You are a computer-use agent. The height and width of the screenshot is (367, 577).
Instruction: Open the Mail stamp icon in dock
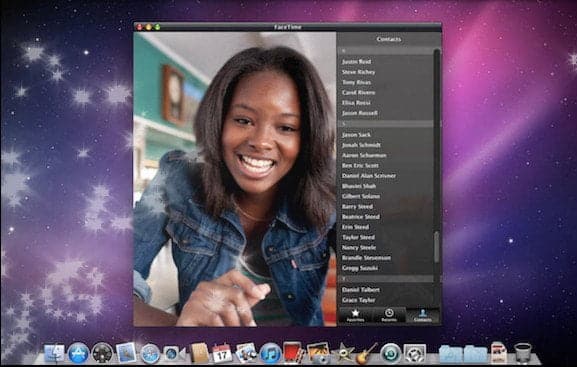tap(126, 352)
